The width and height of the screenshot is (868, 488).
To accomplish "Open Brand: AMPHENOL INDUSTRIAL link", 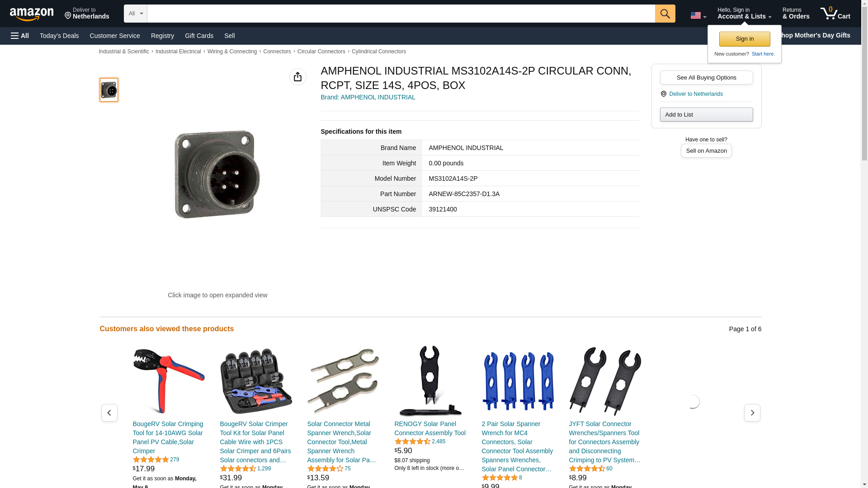I will click(368, 97).
